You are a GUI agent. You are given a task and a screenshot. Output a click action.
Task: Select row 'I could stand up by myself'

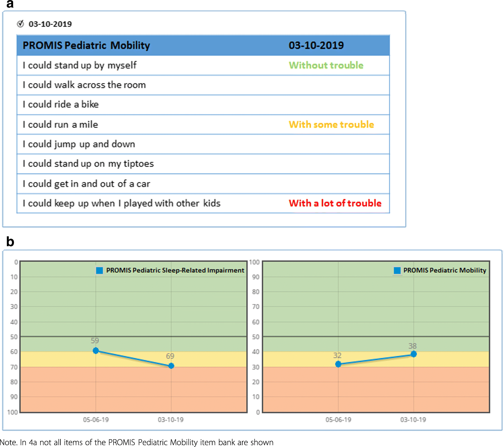(203, 65)
